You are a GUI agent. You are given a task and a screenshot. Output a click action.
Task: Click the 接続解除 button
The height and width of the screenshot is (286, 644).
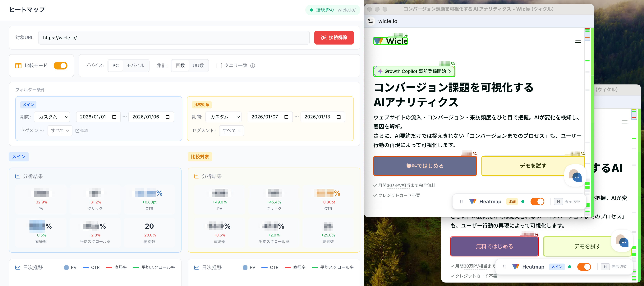point(334,38)
